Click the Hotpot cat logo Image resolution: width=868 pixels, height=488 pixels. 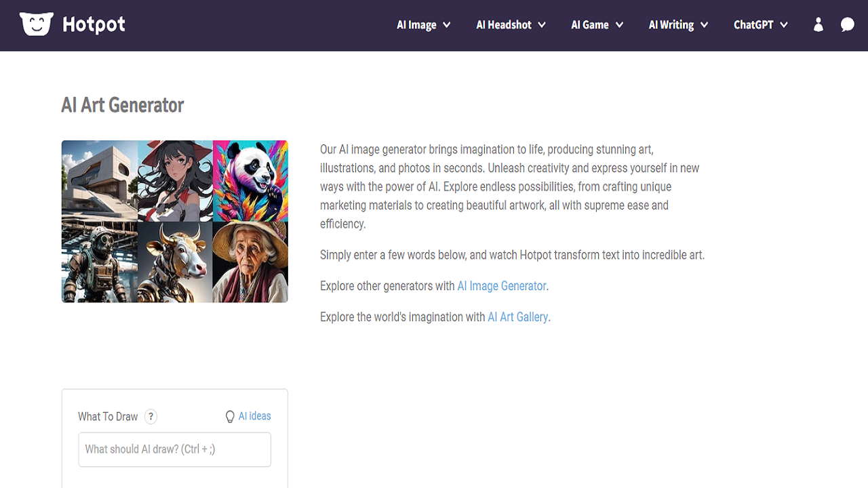point(36,24)
